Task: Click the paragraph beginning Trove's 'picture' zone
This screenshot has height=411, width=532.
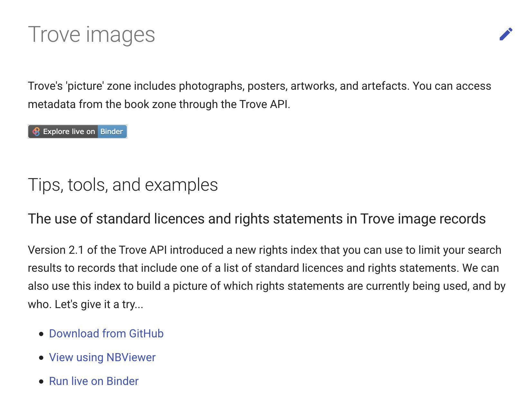Action: (x=260, y=95)
